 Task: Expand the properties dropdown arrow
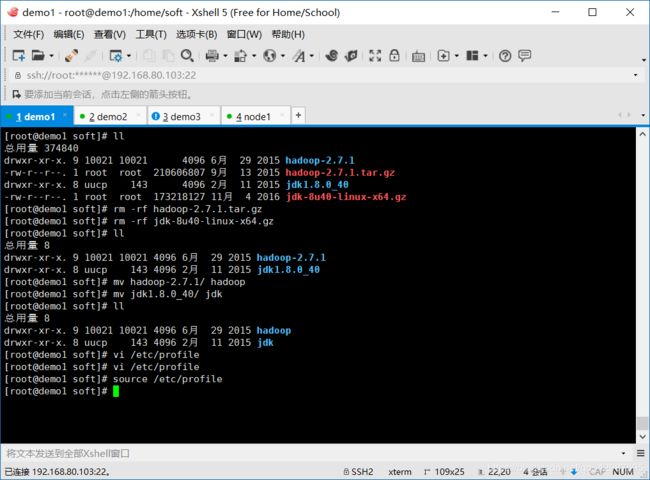pyautogui.click(x=129, y=56)
